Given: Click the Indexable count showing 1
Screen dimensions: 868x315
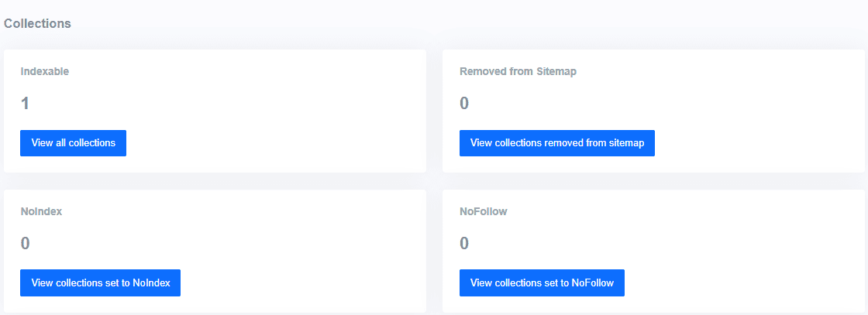Looking at the screenshot, I should pos(25,104).
